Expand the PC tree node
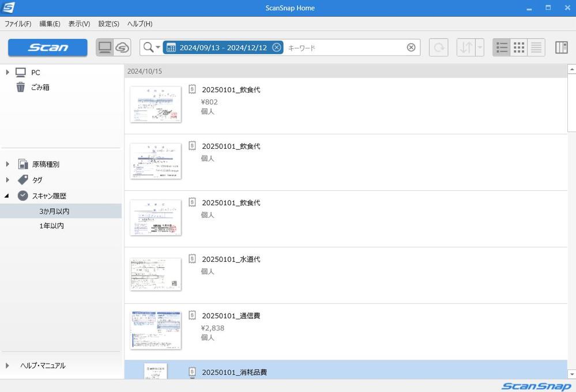Screen dimensions: 576x392 click(x=7, y=73)
